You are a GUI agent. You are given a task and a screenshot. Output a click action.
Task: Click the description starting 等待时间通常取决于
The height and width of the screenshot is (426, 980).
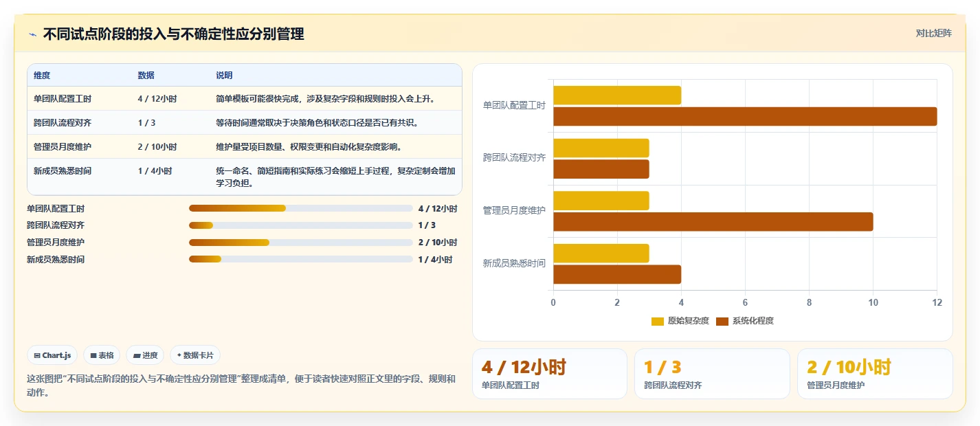click(318, 123)
